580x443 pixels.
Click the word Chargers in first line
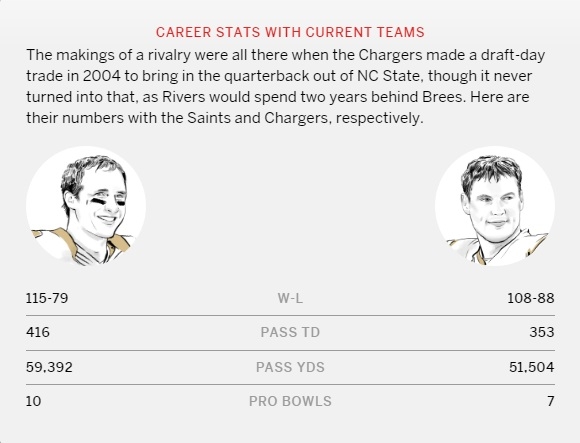pyautogui.click(x=390, y=55)
